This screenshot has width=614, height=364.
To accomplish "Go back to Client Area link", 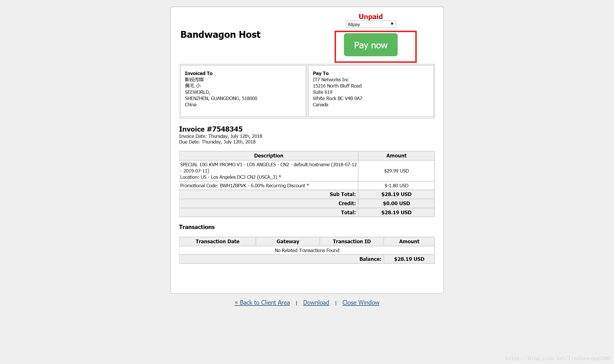I will [x=262, y=303].
